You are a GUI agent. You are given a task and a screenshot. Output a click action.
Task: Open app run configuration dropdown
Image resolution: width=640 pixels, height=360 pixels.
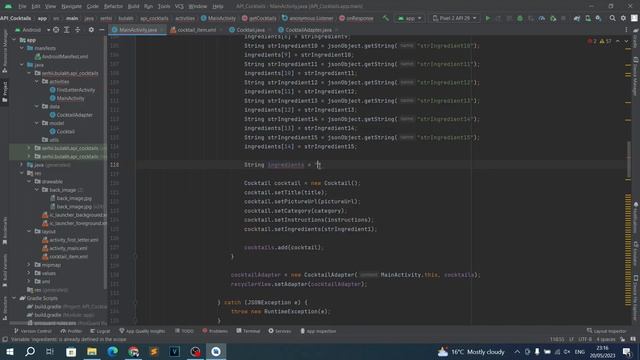click(x=409, y=18)
